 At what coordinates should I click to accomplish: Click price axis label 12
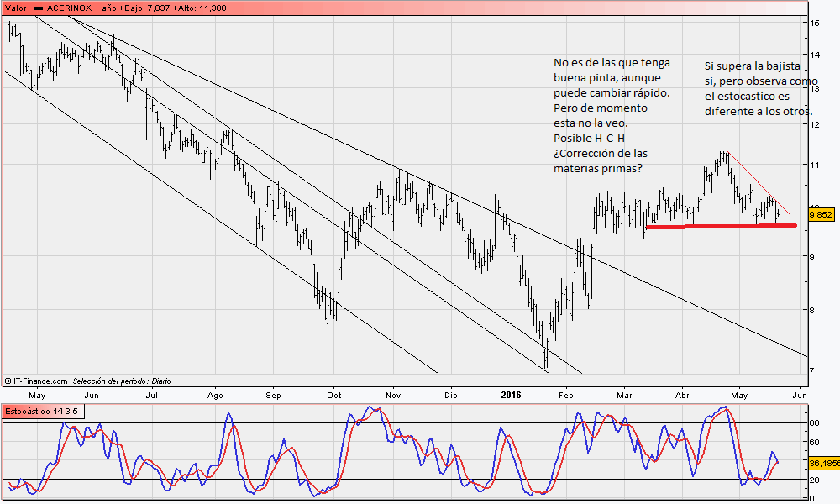[815, 124]
